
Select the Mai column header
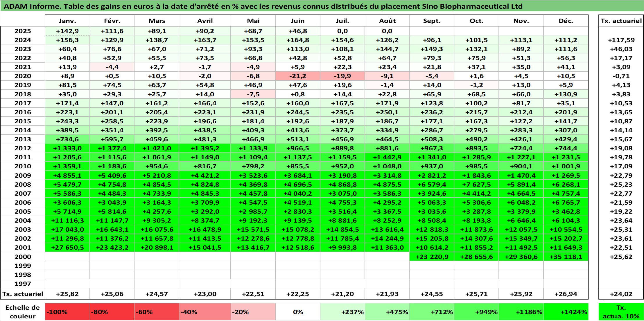pyautogui.click(x=253, y=21)
